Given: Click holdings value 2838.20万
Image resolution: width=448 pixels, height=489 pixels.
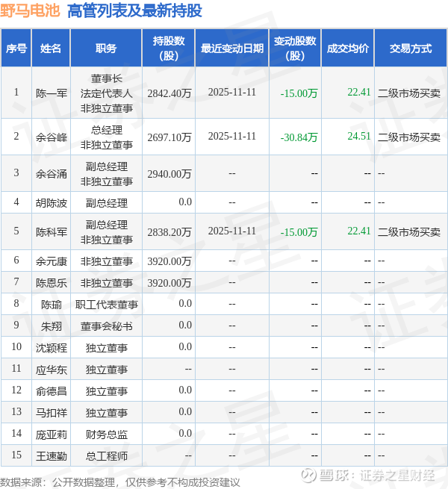Looking at the screenshot, I should (169, 231).
